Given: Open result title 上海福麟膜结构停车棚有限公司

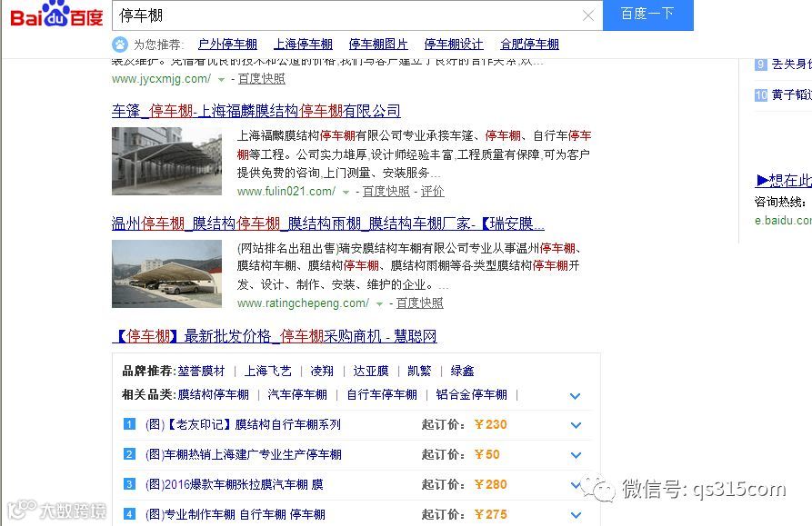Looking at the screenshot, I should click(x=256, y=111).
